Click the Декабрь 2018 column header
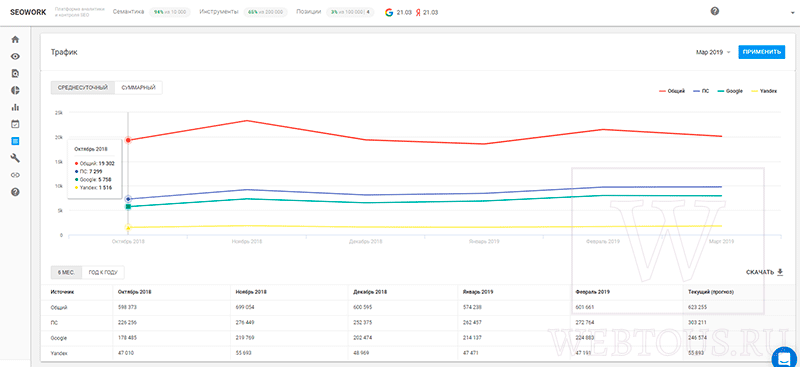The height and width of the screenshot is (367, 800). coord(370,292)
